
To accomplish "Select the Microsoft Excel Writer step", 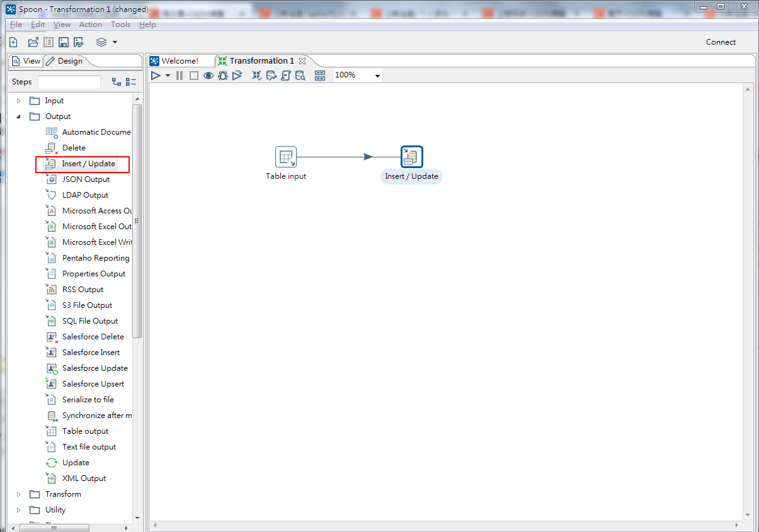I will pos(88,242).
